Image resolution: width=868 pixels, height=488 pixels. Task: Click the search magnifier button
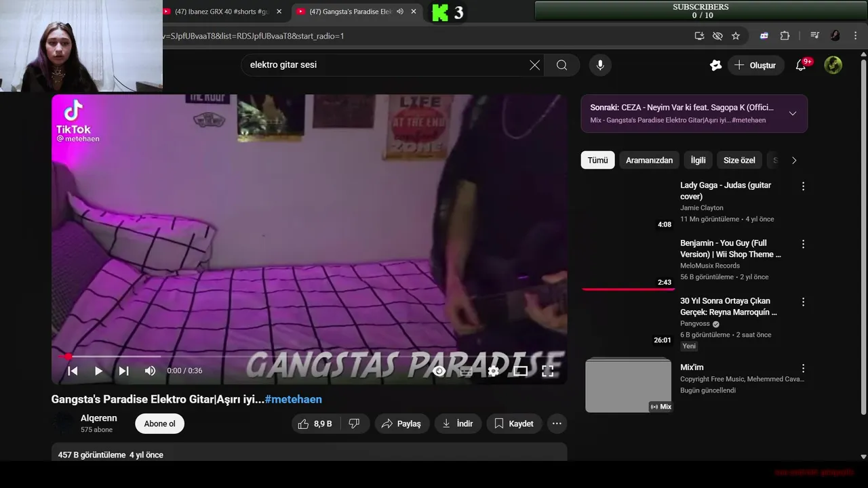pos(561,65)
